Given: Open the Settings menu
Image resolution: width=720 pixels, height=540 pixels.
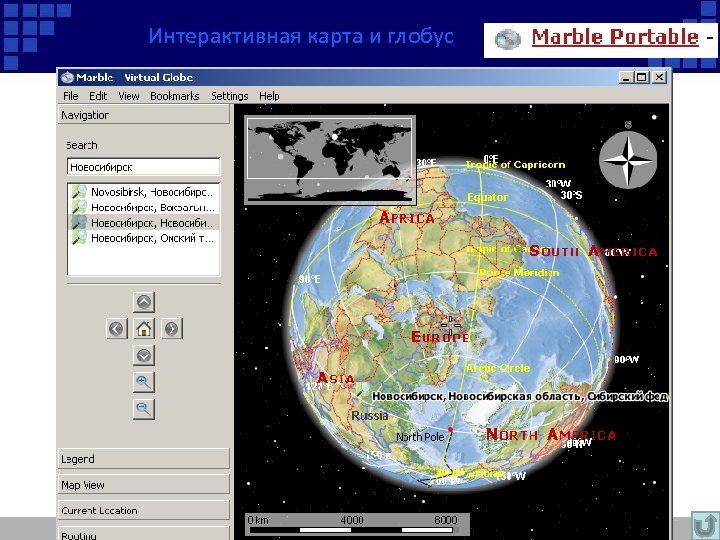Looking at the screenshot, I should pos(230,96).
